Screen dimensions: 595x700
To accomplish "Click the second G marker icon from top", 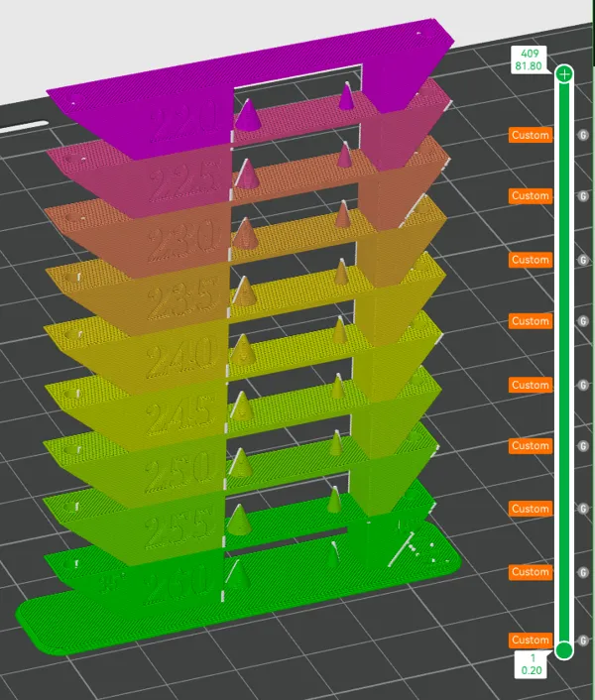I will tap(583, 196).
